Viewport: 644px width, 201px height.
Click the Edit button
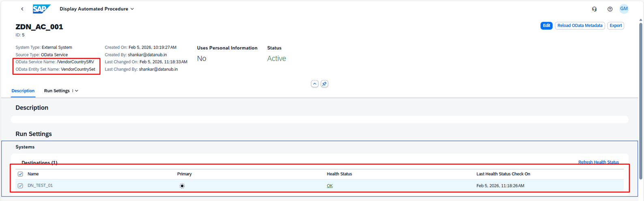tap(546, 26)
